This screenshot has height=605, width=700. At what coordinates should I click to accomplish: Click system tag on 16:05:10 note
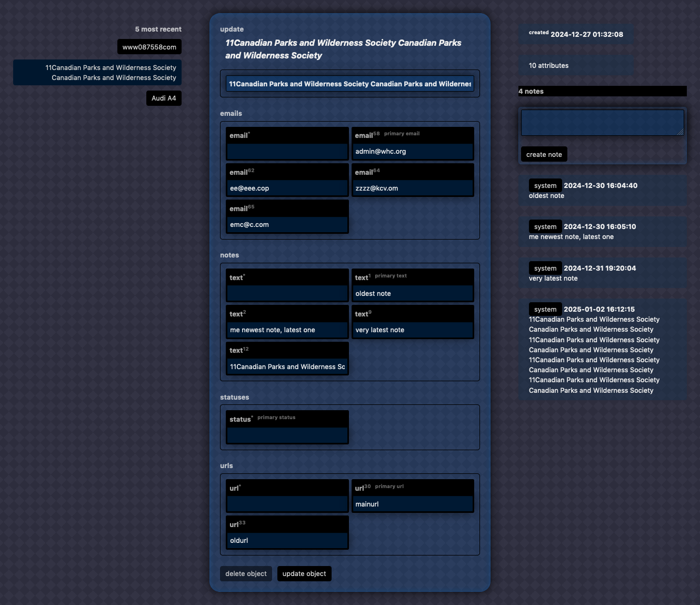[545, 226]
